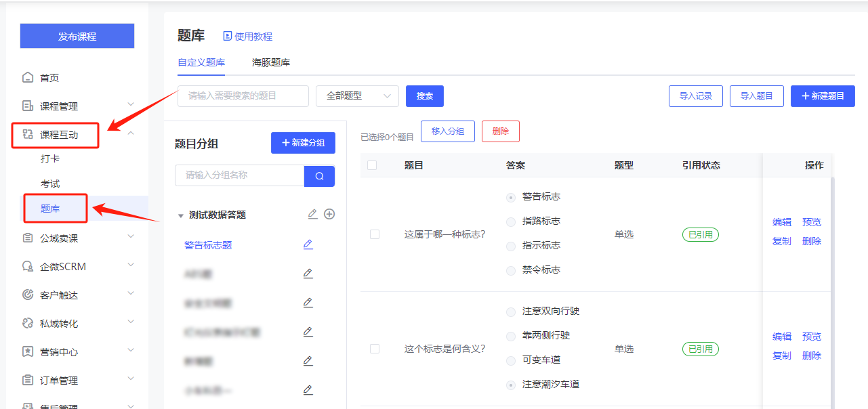Viewport: 868px width, 409px height.
Task: Click 预览 link for the first question
Action: coord(811,222)
